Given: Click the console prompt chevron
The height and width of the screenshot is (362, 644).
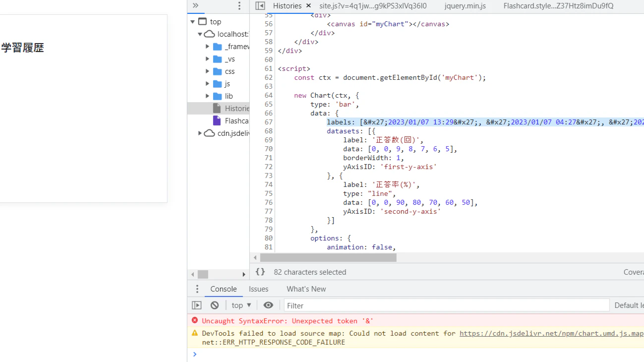Looking at the screenshot, I should (x=195, y=354).
